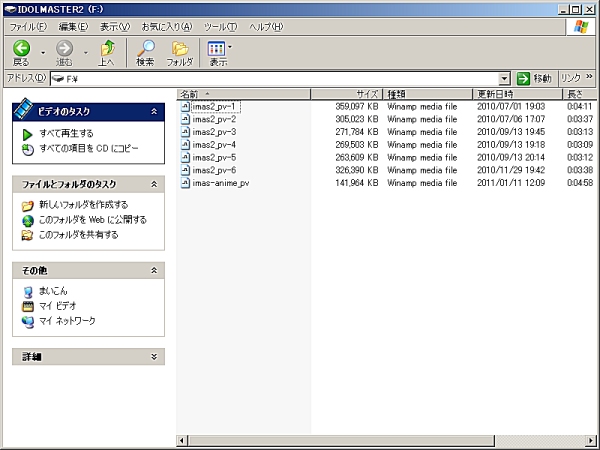Open the お気に入り(A) menu

tap(167, 27)
